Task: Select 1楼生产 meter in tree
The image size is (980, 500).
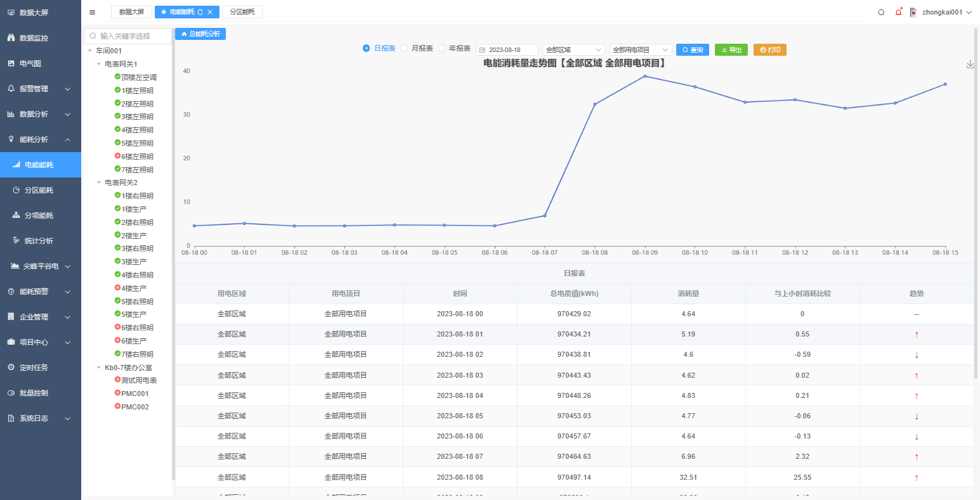Action: 134,209
